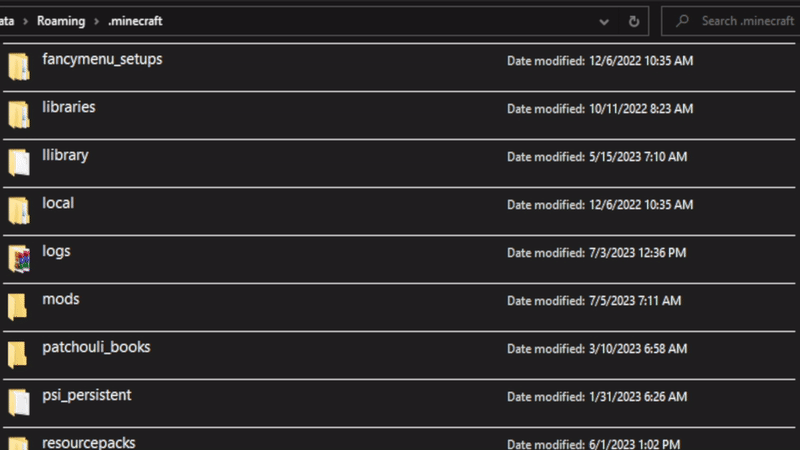
Task: Click the logs date modified text
Action: 596,253
